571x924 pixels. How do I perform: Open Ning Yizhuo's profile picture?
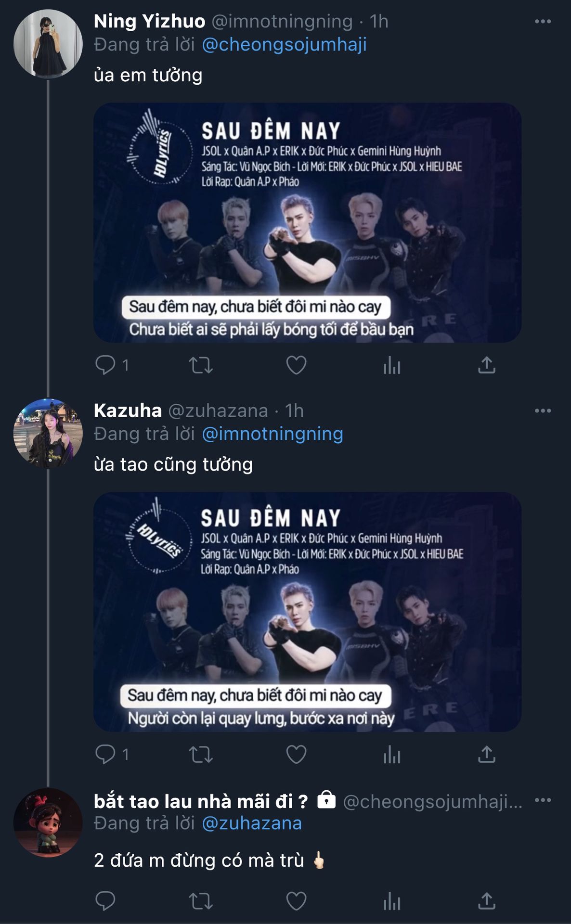click(48, 44)
